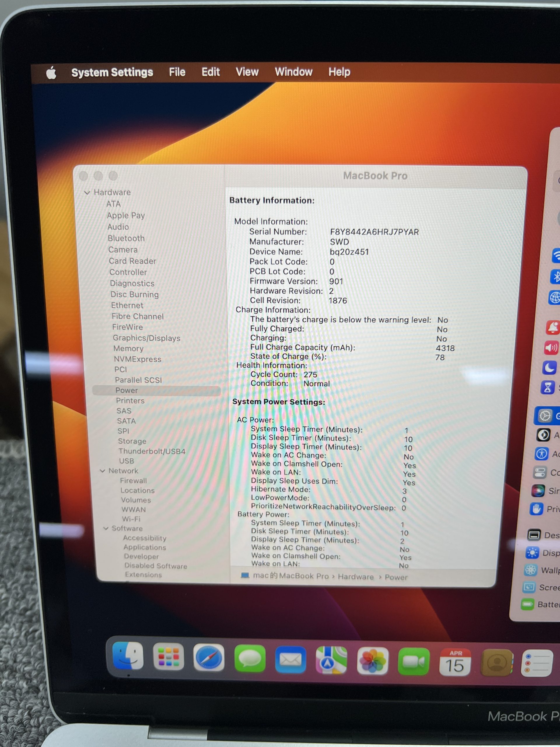Open the File menu
Viewport: 560px width, 747px height.
[177, 72]
